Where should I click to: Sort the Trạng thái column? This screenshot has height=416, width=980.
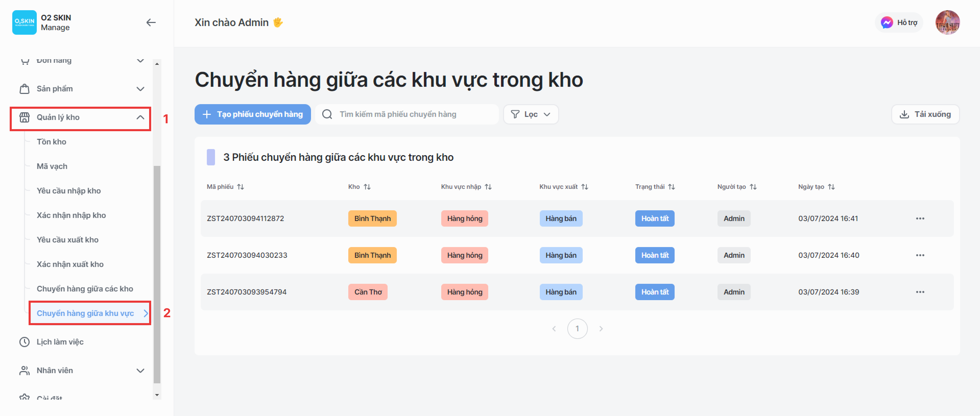[672, 187]
